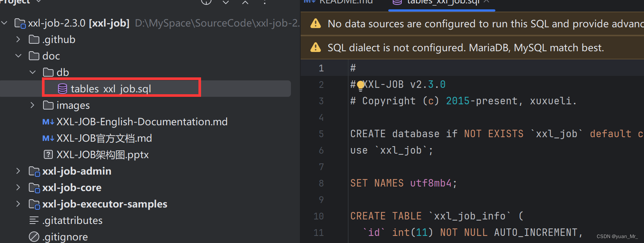The height and width of the screenshot is (243, 644).
Task: Click the '# Copyright (c) 2015-present, xuxueli.' line
Action: [x=464, y=101]
